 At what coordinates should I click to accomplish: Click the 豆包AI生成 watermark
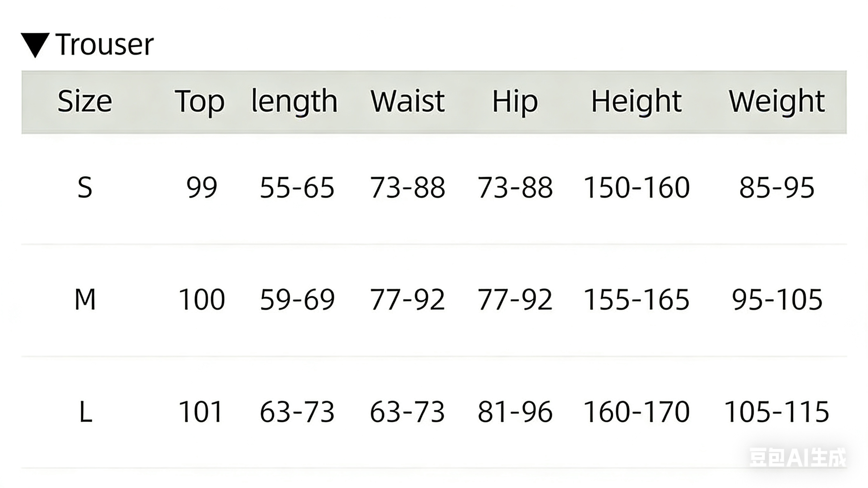[798, 458]
